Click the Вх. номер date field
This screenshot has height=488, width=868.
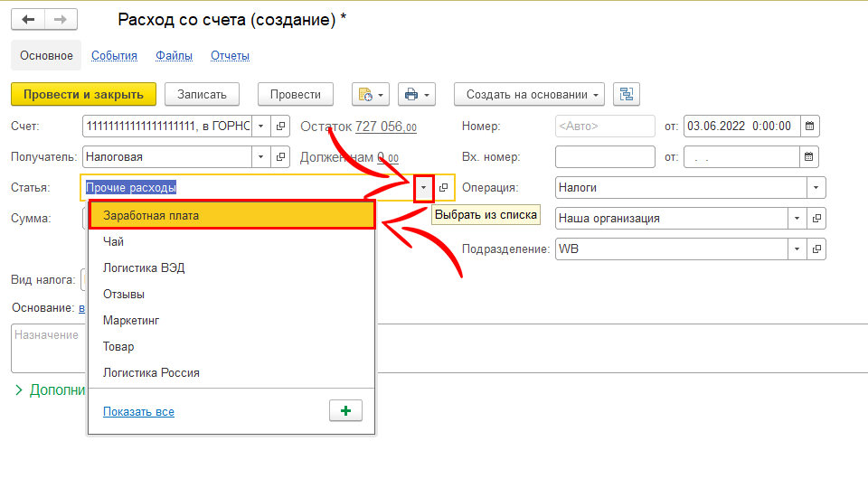click(741, 157)
